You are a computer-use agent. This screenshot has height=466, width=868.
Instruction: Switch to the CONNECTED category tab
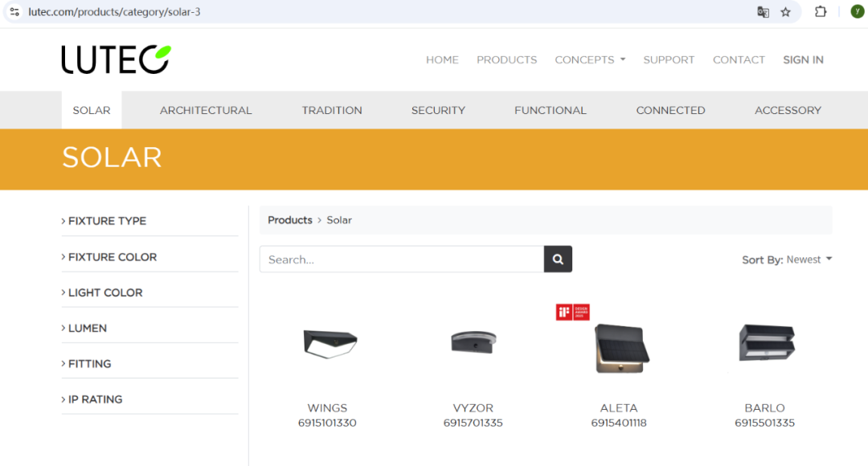[670, 110]
